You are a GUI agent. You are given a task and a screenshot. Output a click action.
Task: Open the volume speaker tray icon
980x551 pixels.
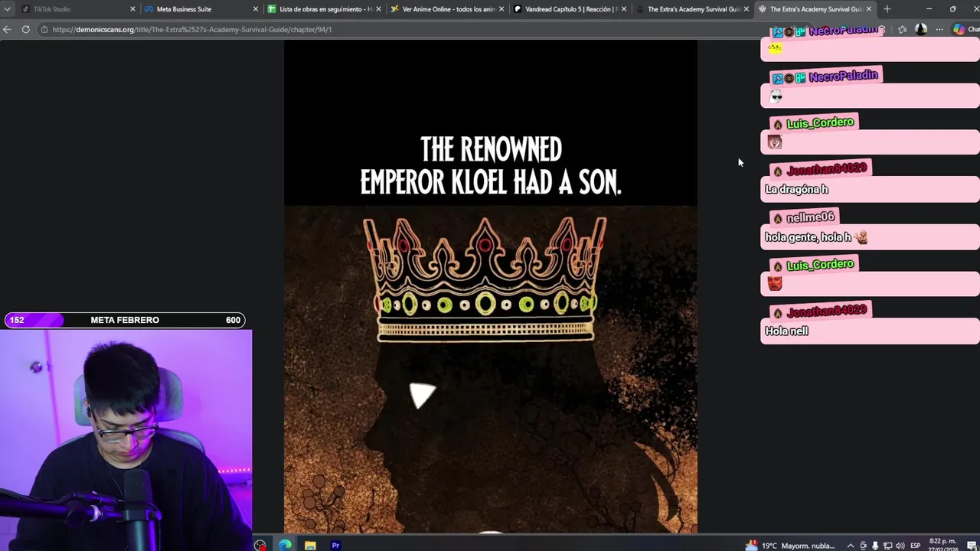tap(900, 546)
